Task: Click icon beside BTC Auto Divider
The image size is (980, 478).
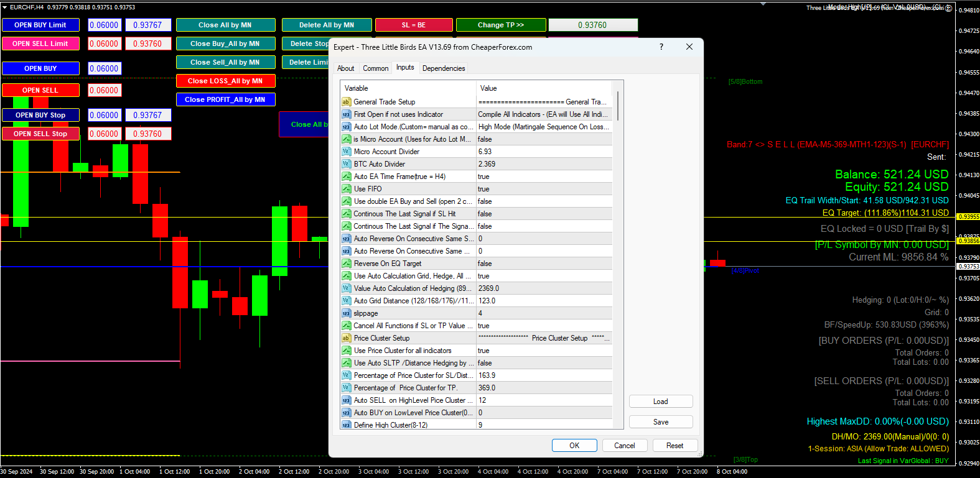Action: [347, 164]
